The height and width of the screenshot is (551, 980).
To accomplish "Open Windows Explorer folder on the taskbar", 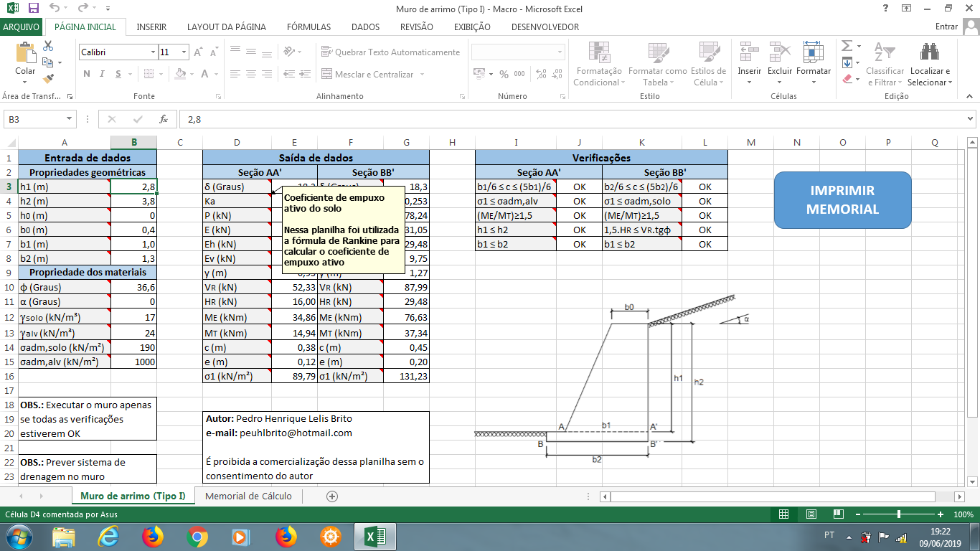I will click(x=65, y=537).
